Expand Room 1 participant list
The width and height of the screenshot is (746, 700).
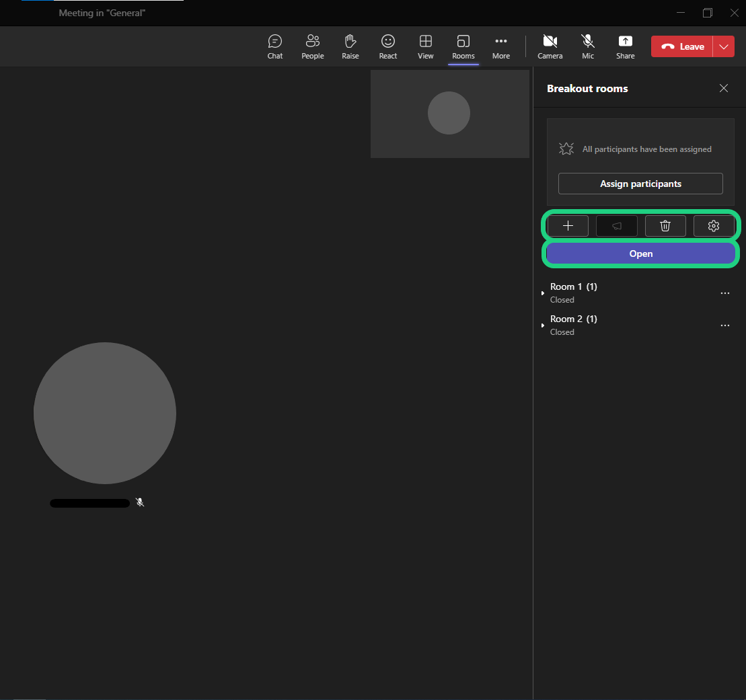coord(543,293)
